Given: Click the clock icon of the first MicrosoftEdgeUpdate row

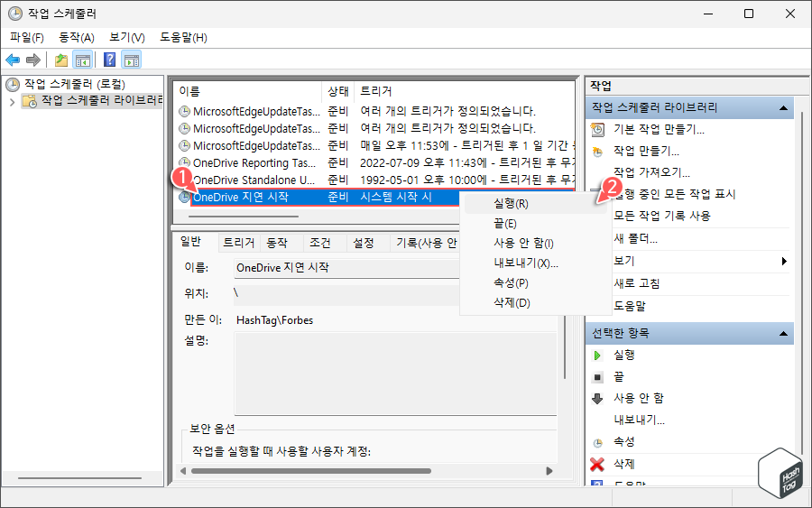Looking at the screenshot, I should tap(184, 111).
